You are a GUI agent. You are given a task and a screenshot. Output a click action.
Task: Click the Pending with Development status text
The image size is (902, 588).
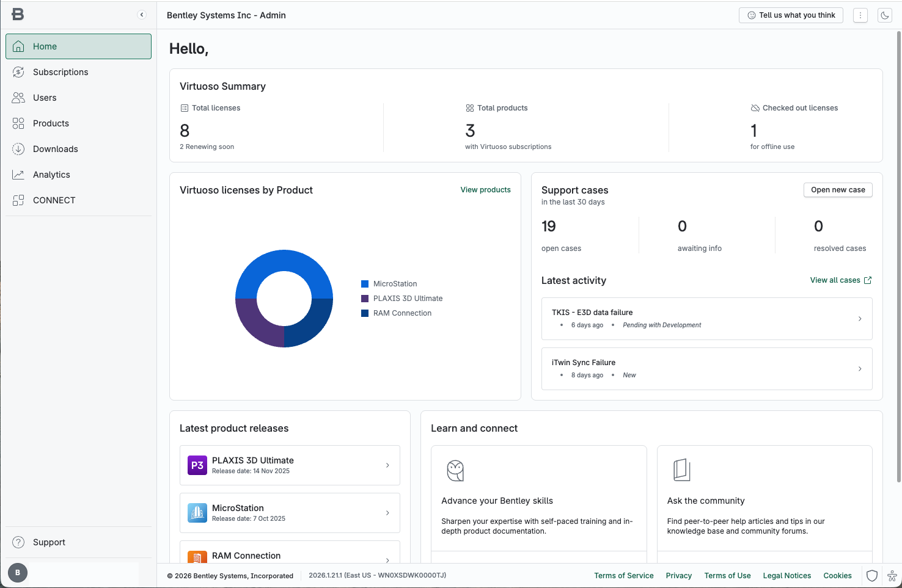point(662,325)
